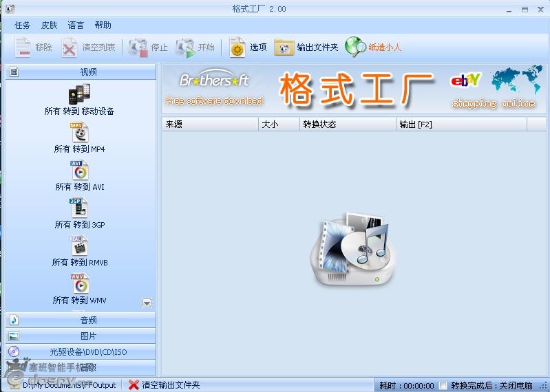550x392 pixels.
Task: Click the 移除 (Remove) toolbar icon
Action: [x=23, y=47]
